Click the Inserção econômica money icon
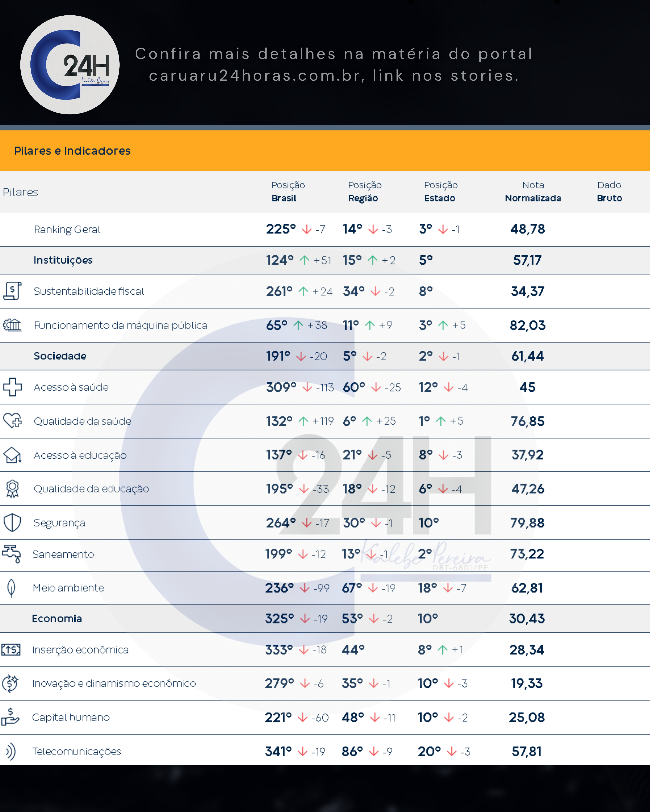 click(x=11, y=650)
